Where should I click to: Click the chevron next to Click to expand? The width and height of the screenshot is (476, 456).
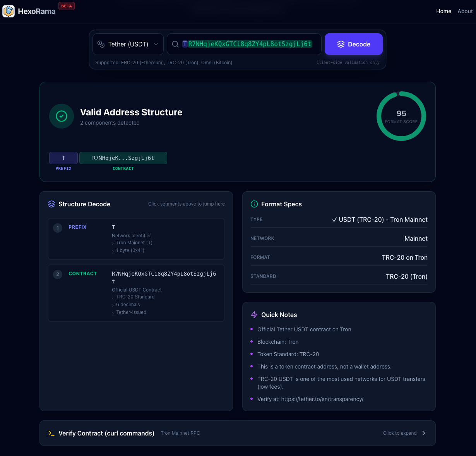click(x=424, y=433)
